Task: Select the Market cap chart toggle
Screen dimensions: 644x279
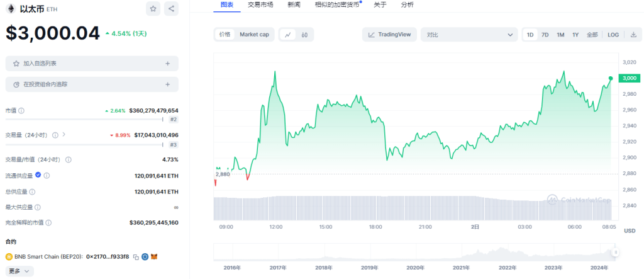Action: click(254, 35)
